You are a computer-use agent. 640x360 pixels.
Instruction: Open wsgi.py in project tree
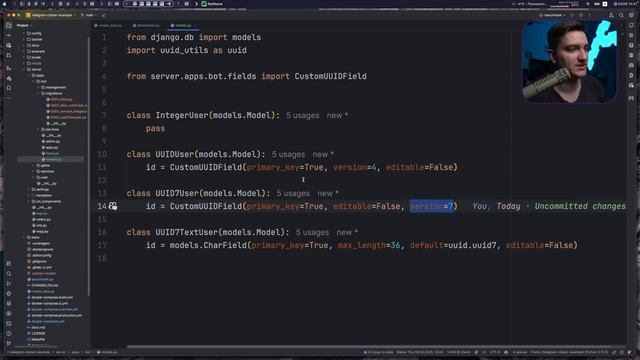(x=40, y=231)
